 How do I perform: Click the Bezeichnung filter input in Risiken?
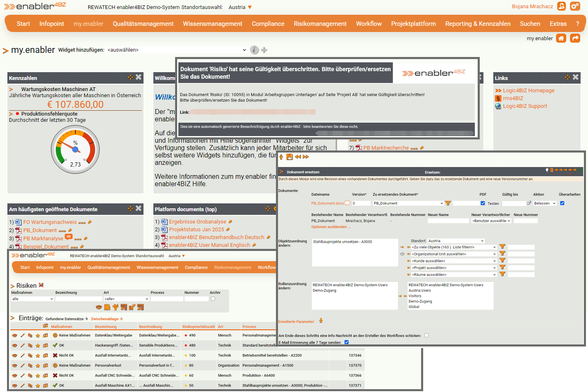click(x=78, y=299)
